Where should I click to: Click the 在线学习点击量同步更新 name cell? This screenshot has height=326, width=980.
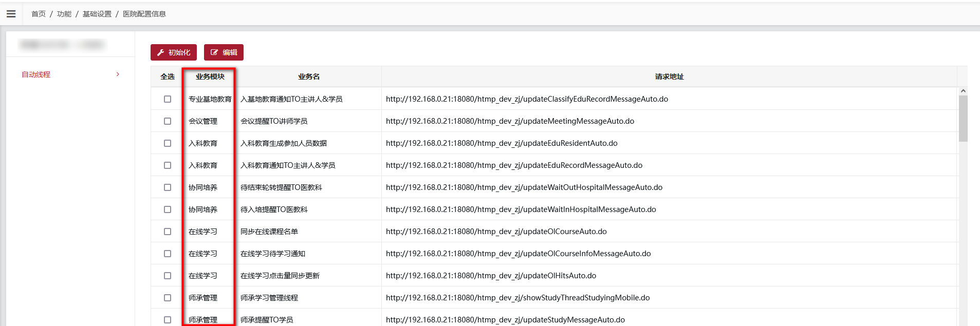[x=280, y=276]
